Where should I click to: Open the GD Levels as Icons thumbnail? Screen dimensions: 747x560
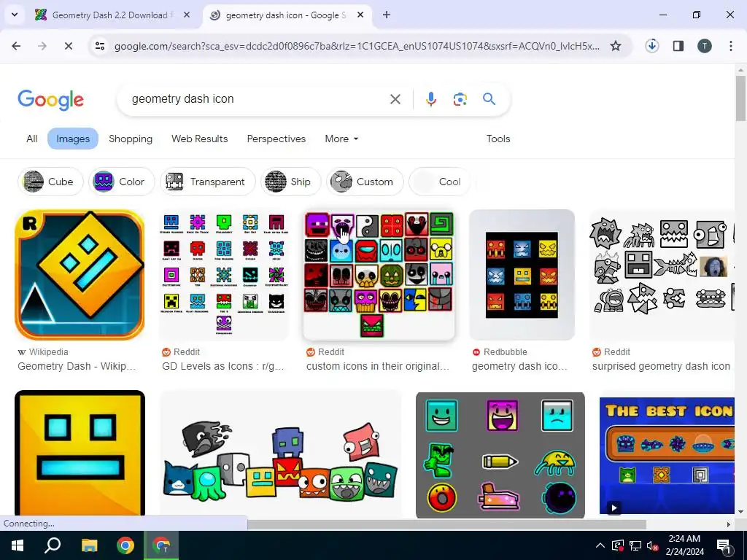pos(224,275)
